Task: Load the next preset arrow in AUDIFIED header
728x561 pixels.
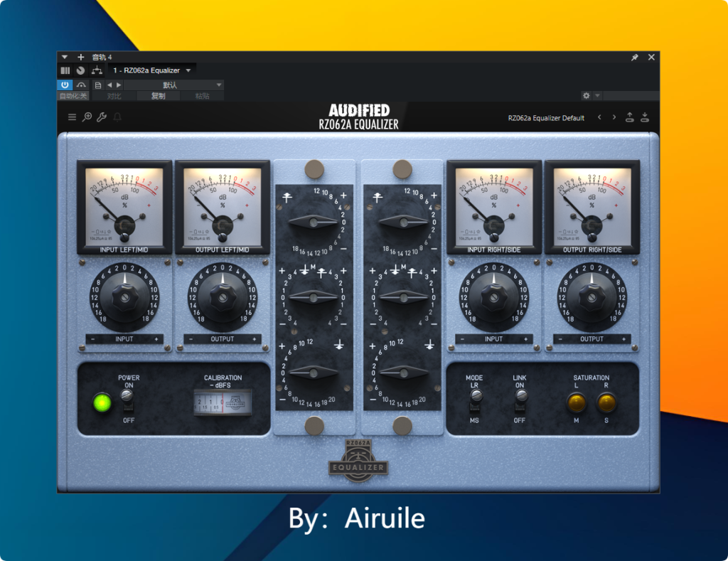Action: click(x=614, y=117)
